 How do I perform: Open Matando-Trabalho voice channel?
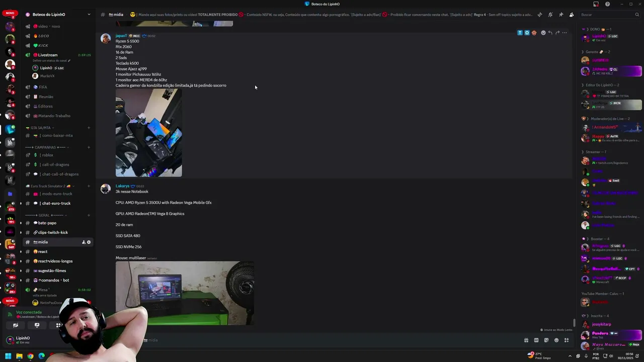tap(58, 116)
